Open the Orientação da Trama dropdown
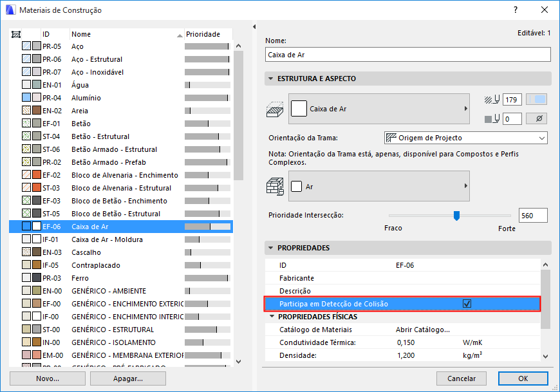Image resolution: width=560 pixels, height=392 pixels. pyautogui.click(x=466, y=138)
